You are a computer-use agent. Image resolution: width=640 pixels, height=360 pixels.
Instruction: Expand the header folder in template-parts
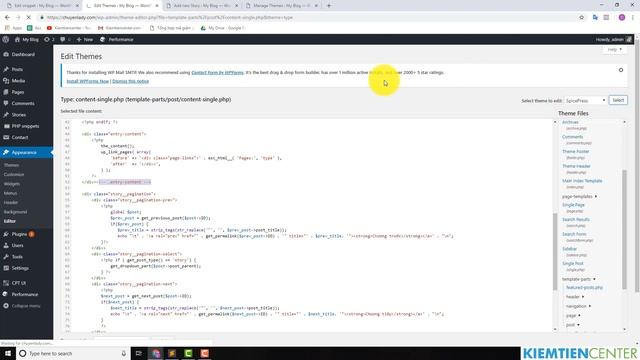pyautogui.click(x=575, y=297)
